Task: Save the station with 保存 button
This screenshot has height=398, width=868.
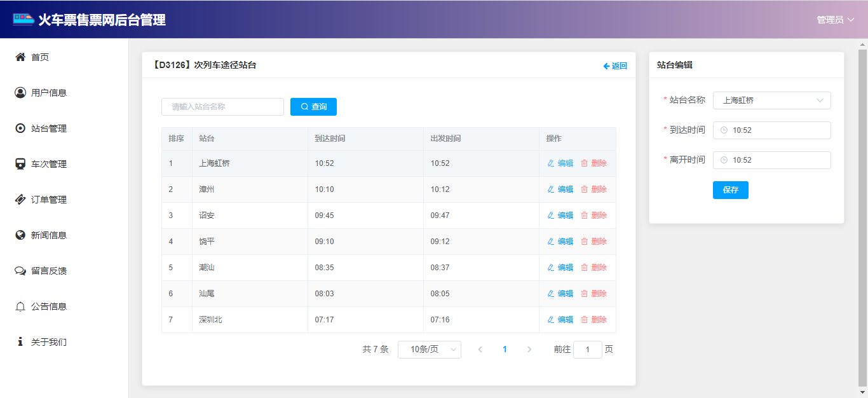Action: tap(730, 190)
